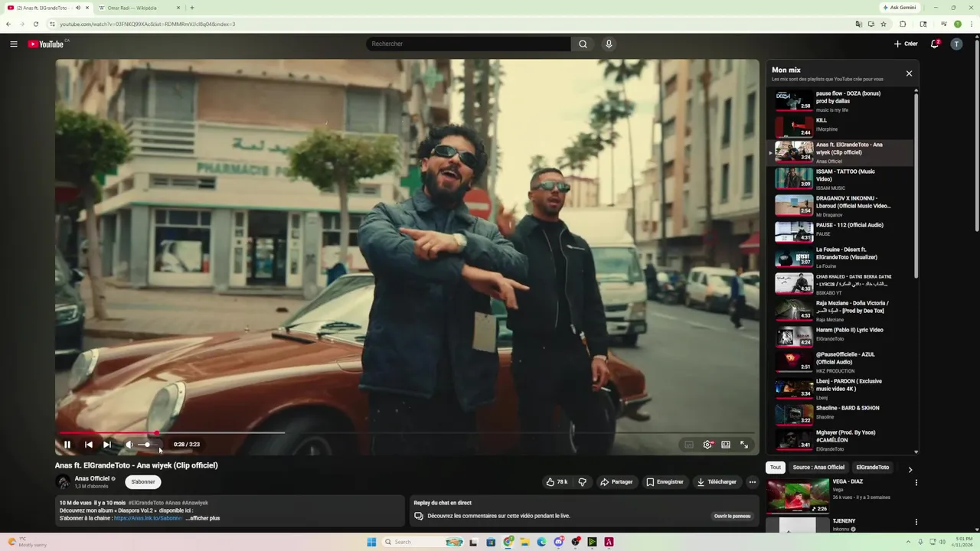Screen dimensions: 980x551
Task: Select La Fouine - Désert playlist item
Action: pyautogui.click(x=840, y=257)
